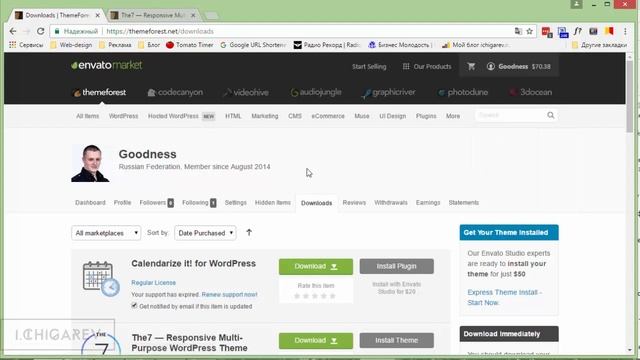This screenshot has height=360, width=640.
Task: Click Install Plugin button
Action: (397, 266)
